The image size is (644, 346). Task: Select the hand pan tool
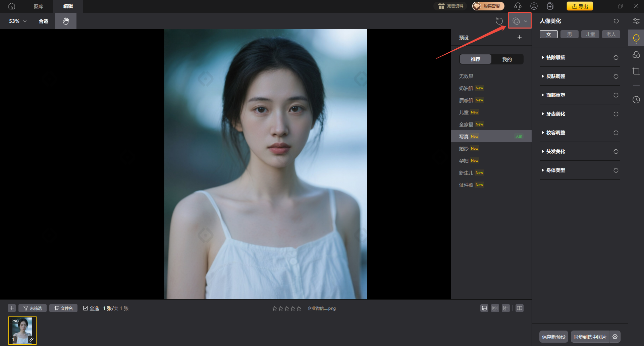click(x=66, y=21)
